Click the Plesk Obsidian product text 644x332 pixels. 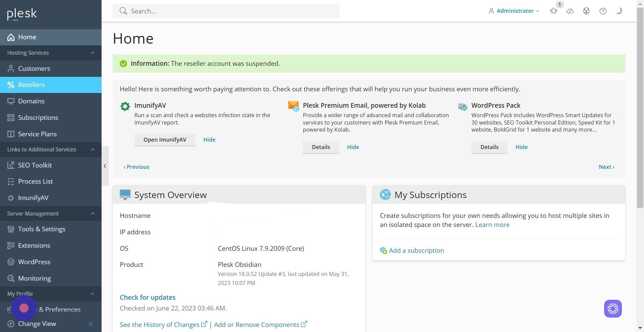[239, 265]
